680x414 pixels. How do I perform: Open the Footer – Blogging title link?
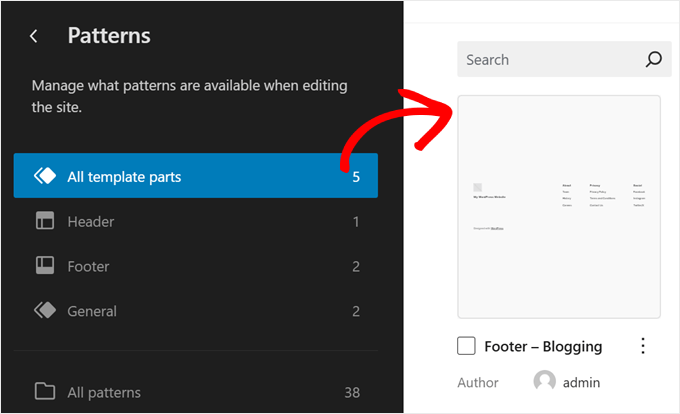[x=543, y=346]
